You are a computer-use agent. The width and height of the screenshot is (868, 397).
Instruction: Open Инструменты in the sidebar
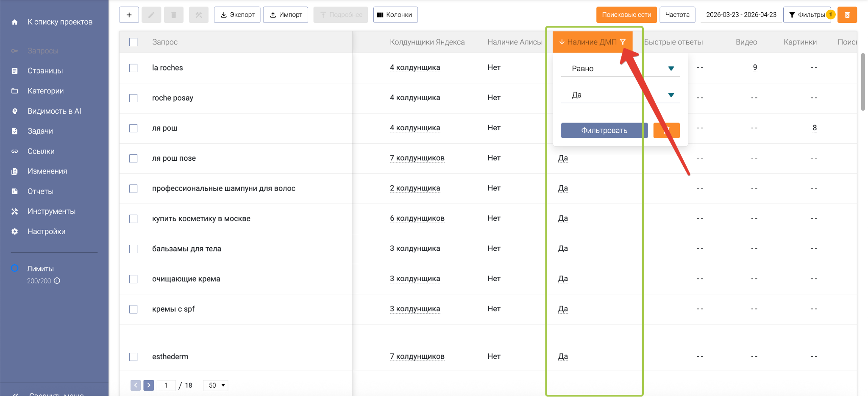point(51,211)
